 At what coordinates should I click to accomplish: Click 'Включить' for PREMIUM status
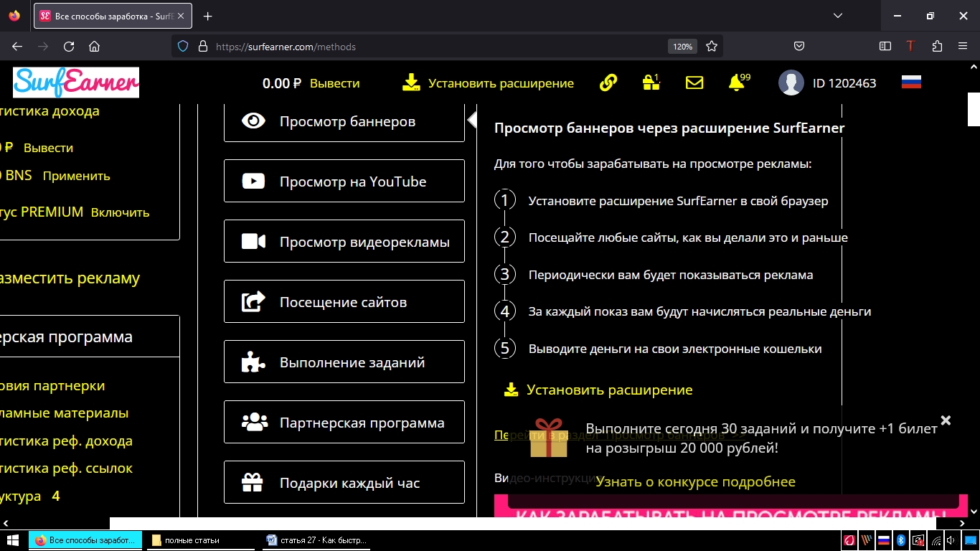[120, 212]
